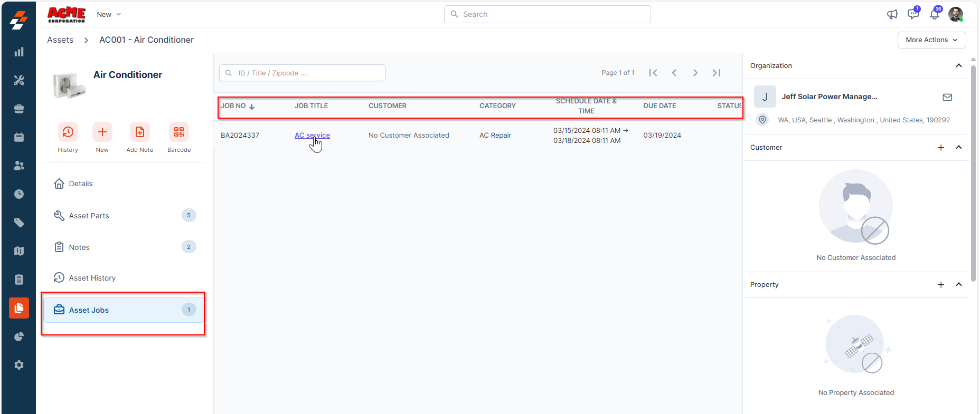Open the crossed tools sidebar icon
980x414 pixels.
tap(19, 80)
